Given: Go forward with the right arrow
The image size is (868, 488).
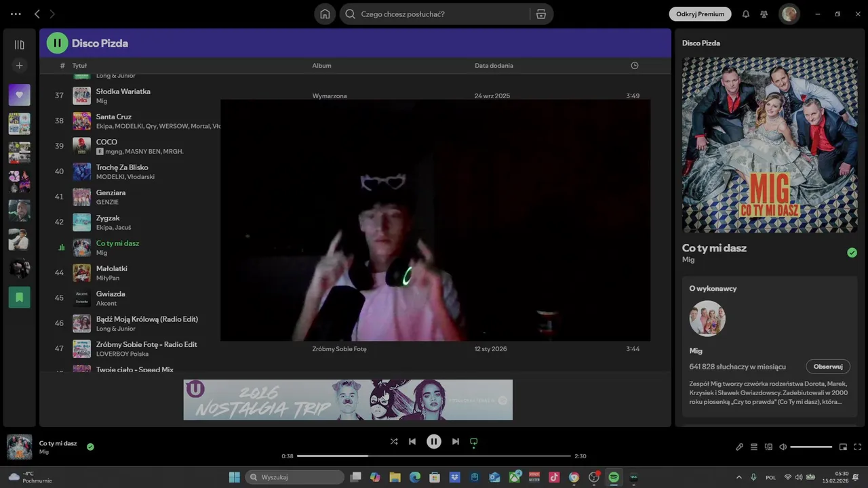Looking at the screenshot, I should [52, 14].
